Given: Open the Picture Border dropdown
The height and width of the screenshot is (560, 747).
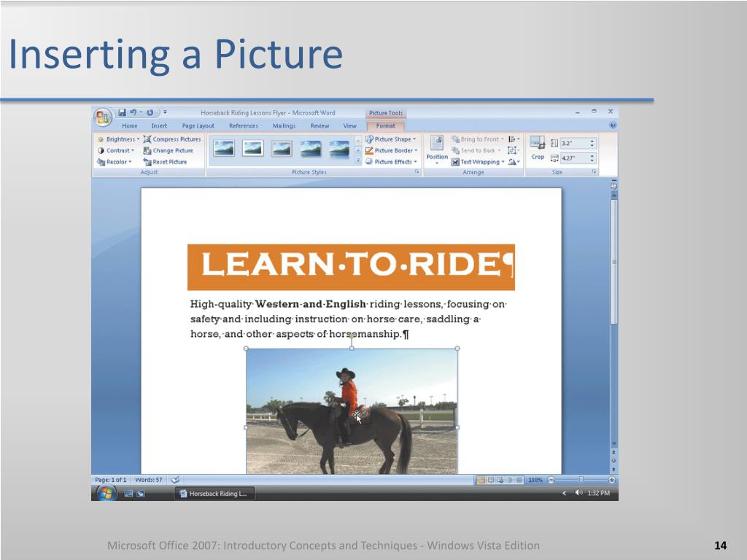Looking at the screenshot, I should (x=391, y=150).
